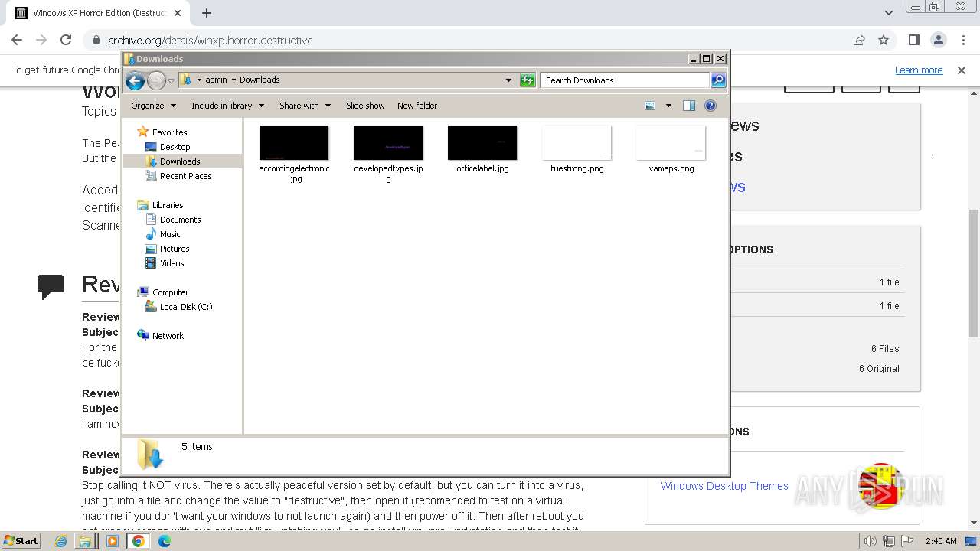Expand the address bar history dropdown
The width and height of the screenshot is (980, 551).
(508, 80)
